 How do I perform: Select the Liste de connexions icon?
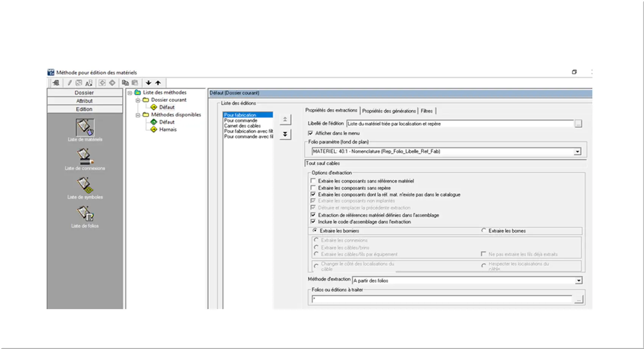(85, 156)
